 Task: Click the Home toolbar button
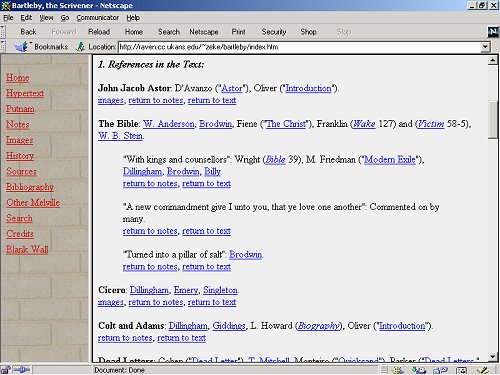(x=134, y=32)
